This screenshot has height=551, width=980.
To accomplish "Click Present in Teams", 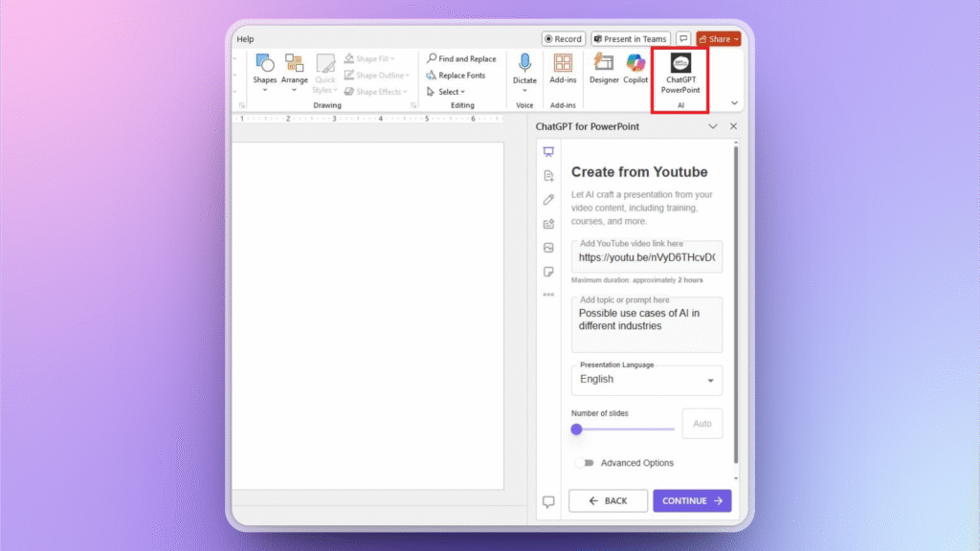I will pyautogui.click(x=631, y=38).
